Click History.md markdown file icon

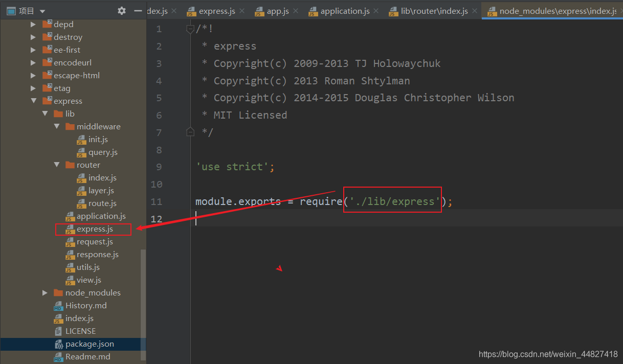(58, 306)
